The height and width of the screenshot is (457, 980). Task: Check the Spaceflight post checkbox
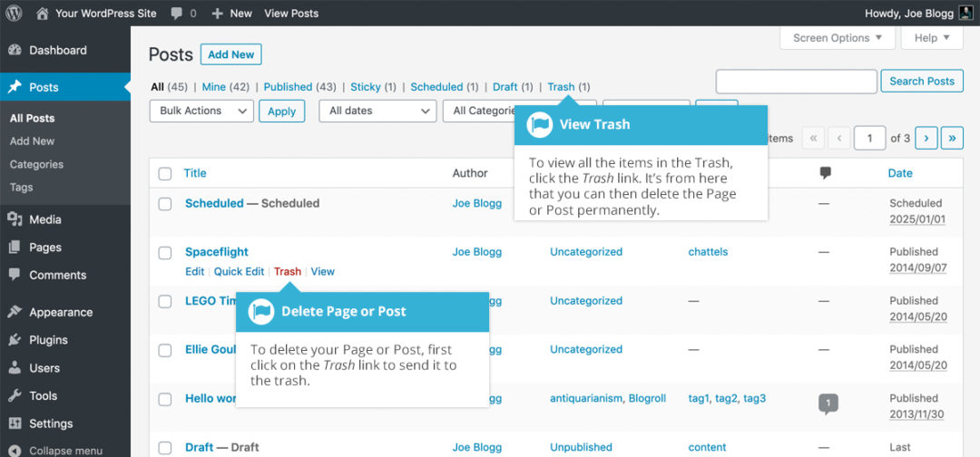click(165, 252)
